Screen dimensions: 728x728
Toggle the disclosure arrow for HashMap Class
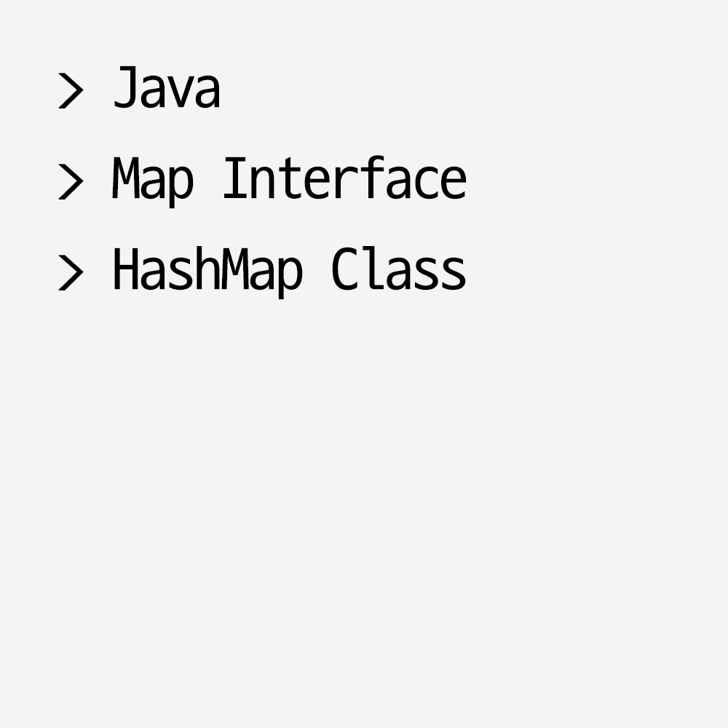tap(71, 272)
